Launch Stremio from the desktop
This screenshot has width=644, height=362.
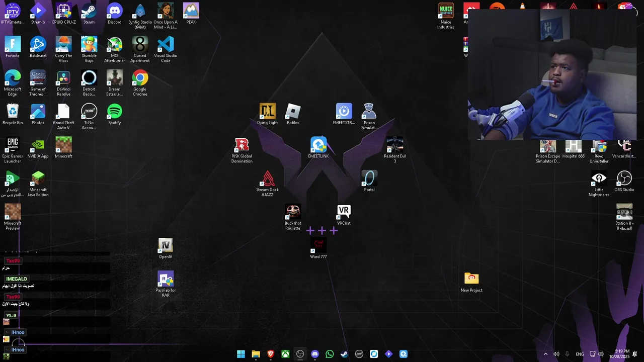pyautogui.click(x=38, y=14)
